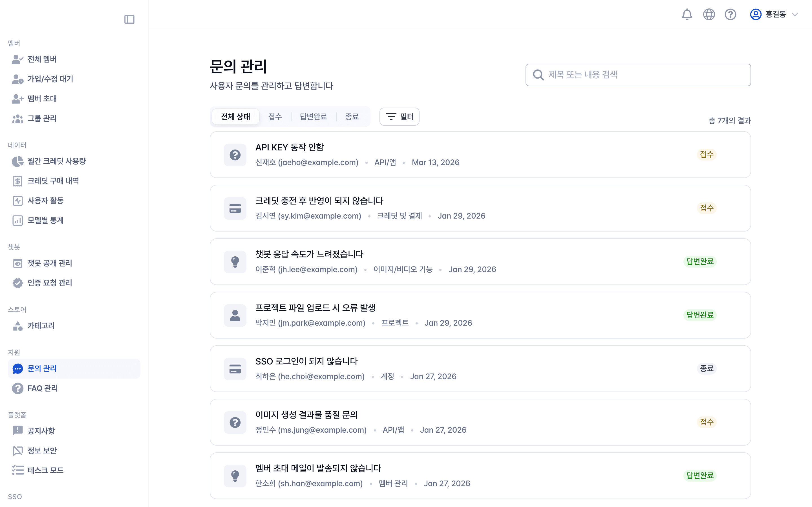Open the language globe icon
Screen dimensions: 812x507
click(x=709, y=14)
